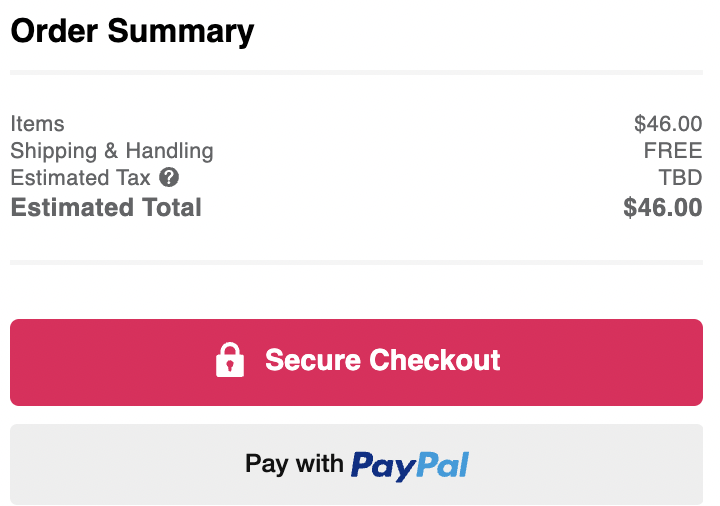Viewport: 720px width, 506px height.
Task: Click the "Pay with" text beside PayPal logo
Action: click(294, 464)
